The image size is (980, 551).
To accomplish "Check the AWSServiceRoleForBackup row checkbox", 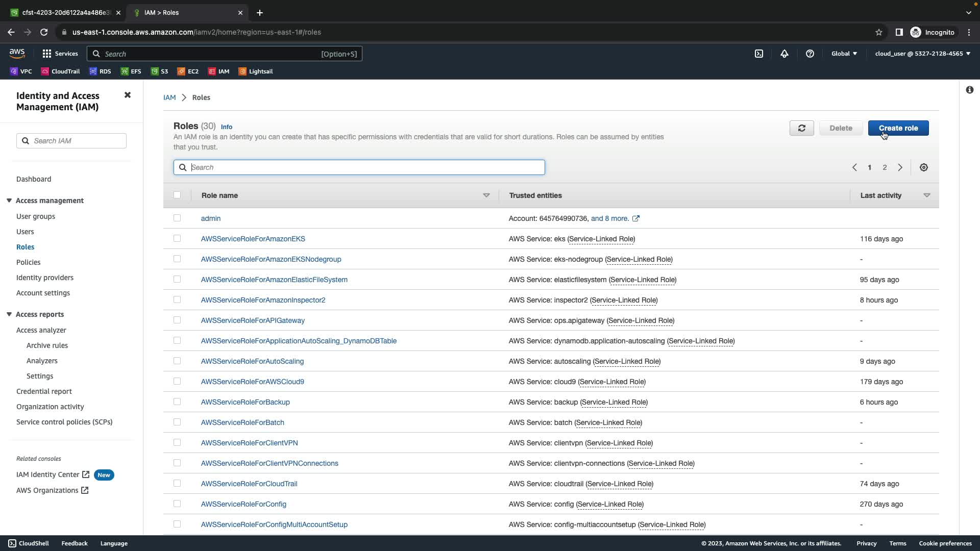I will 177,402.
